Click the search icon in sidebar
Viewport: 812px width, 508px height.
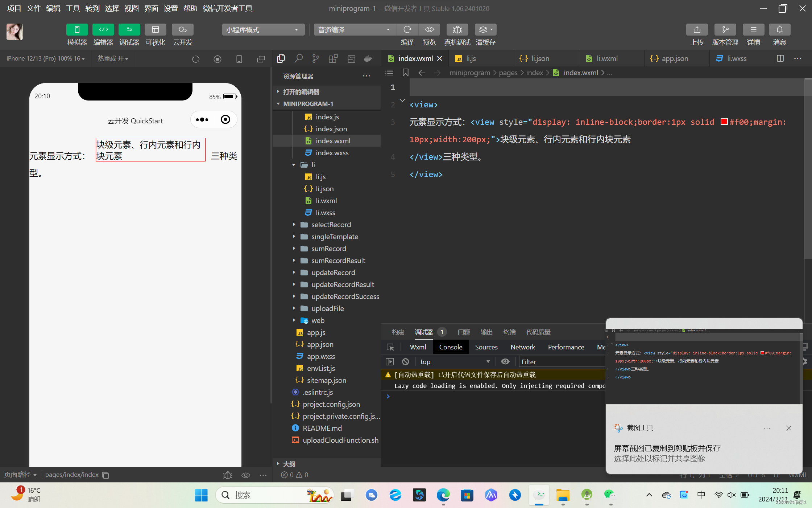click(x=298, y=58)
